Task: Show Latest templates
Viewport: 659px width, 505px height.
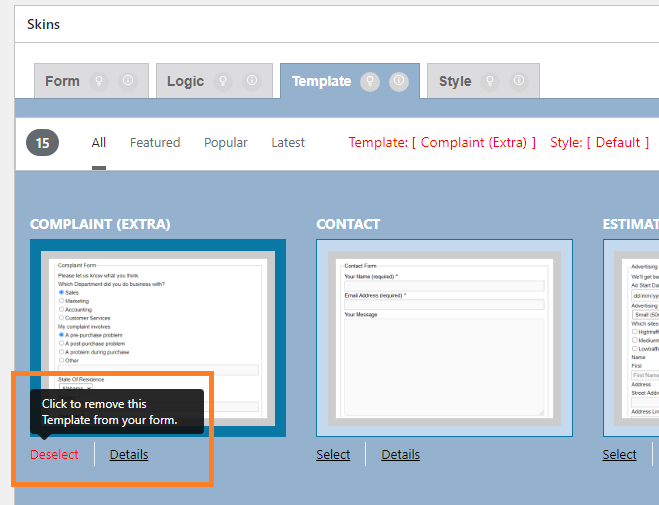Action: click(x=288, y=143)
